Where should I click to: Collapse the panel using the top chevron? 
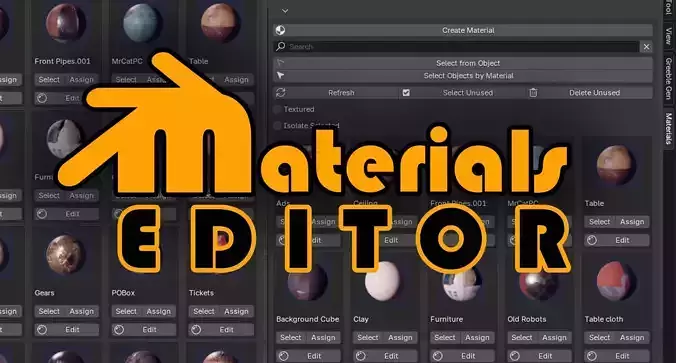click(x=285, y=11)
